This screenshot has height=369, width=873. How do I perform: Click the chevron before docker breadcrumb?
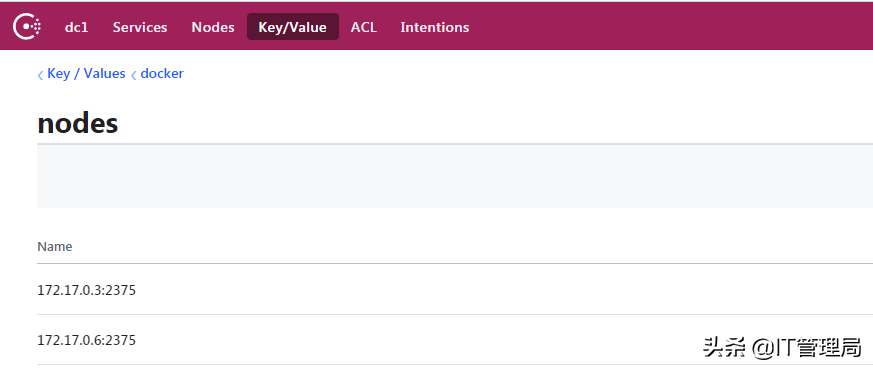click(x=134, y=75)
